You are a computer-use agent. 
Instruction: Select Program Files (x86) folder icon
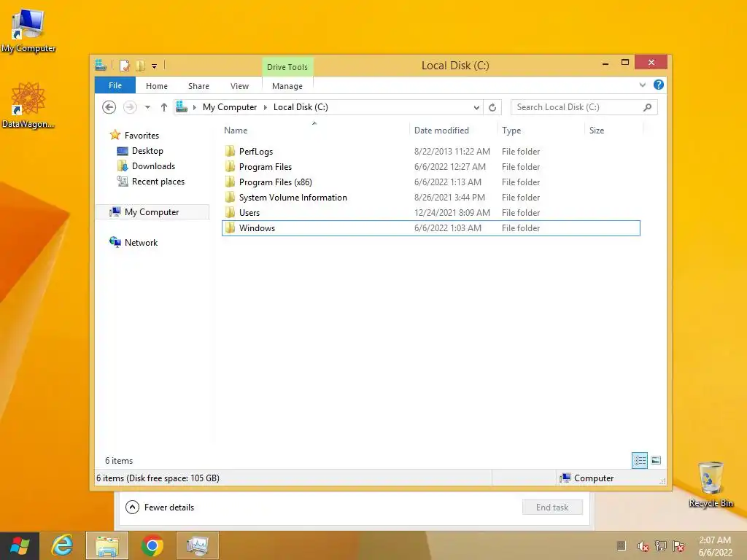[x=230, y=182]
